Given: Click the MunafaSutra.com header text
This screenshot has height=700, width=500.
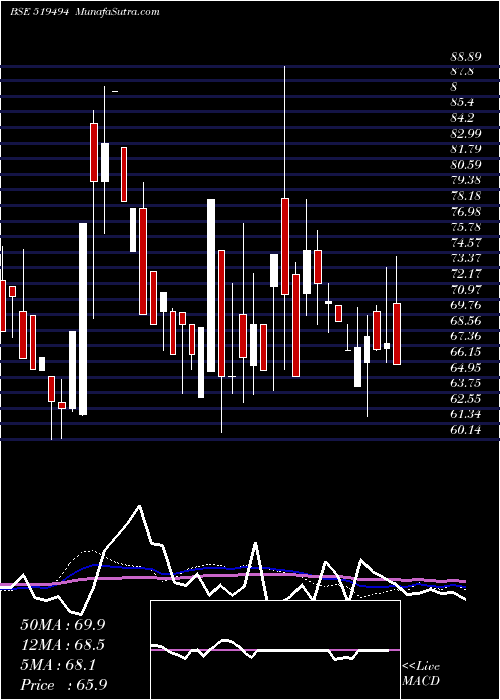Looking at the screenshot, I should point(117,12).
